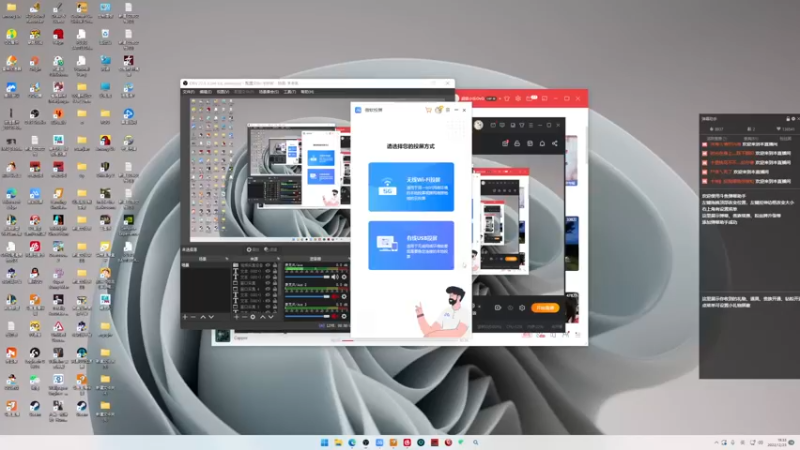Open the 场景集合 menu in OBS
Image resolution: width=800 pixels, height=450 pixels.
[268, 92]
